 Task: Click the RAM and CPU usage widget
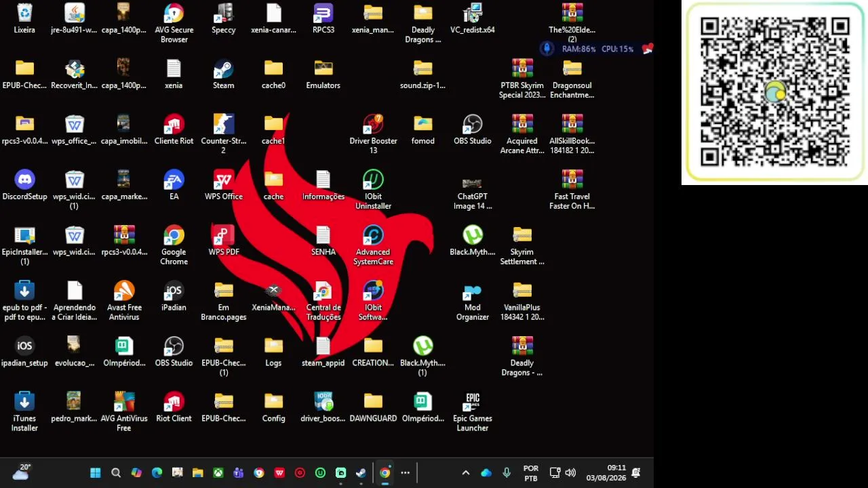(x=597, y=49)
